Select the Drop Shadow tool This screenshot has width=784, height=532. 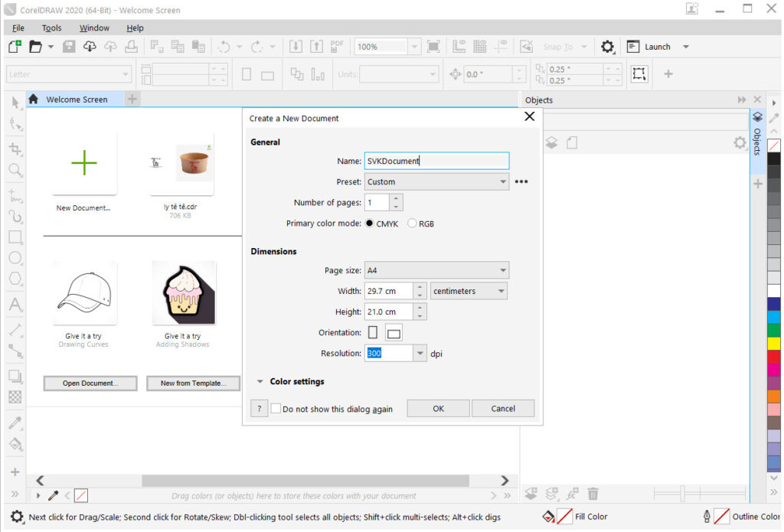click(15, 376)
